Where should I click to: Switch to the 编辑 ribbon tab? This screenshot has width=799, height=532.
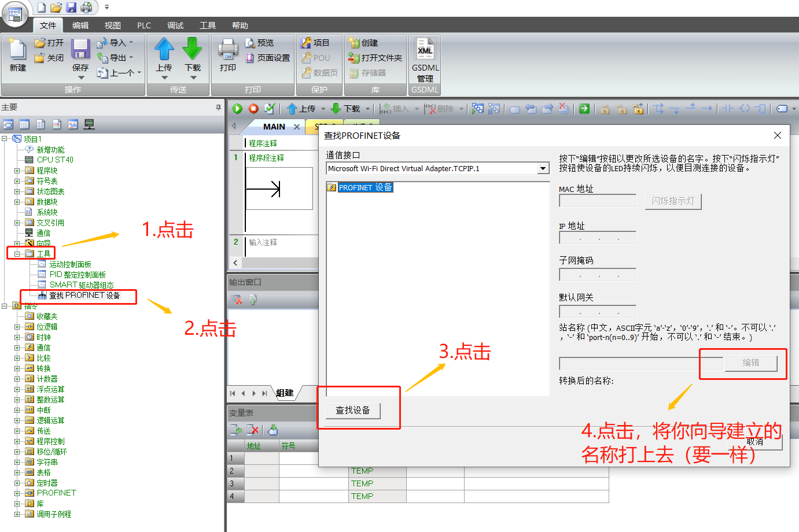pyautogui.click(x=80, y=25)
